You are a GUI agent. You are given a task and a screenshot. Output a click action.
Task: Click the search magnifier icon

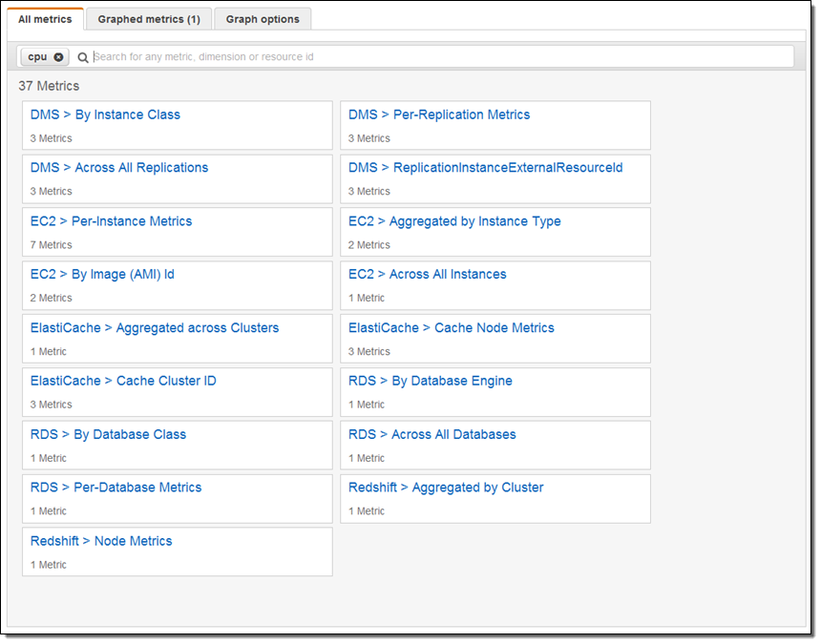point(83,57)
